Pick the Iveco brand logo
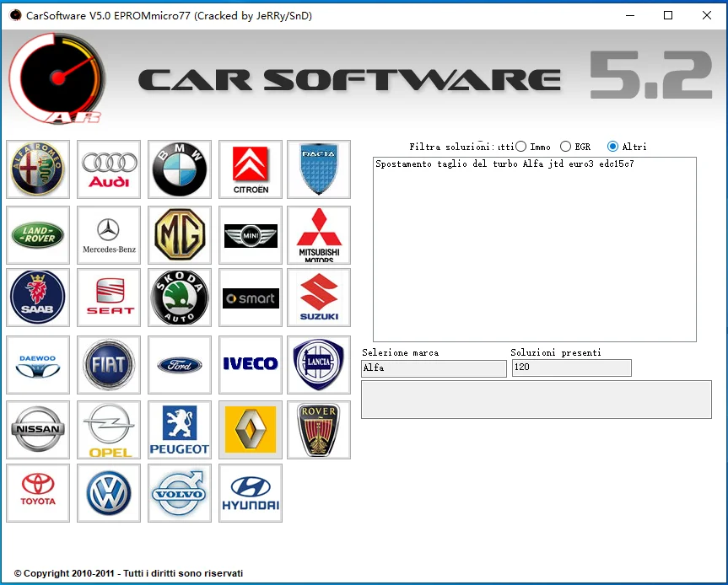 251,365
